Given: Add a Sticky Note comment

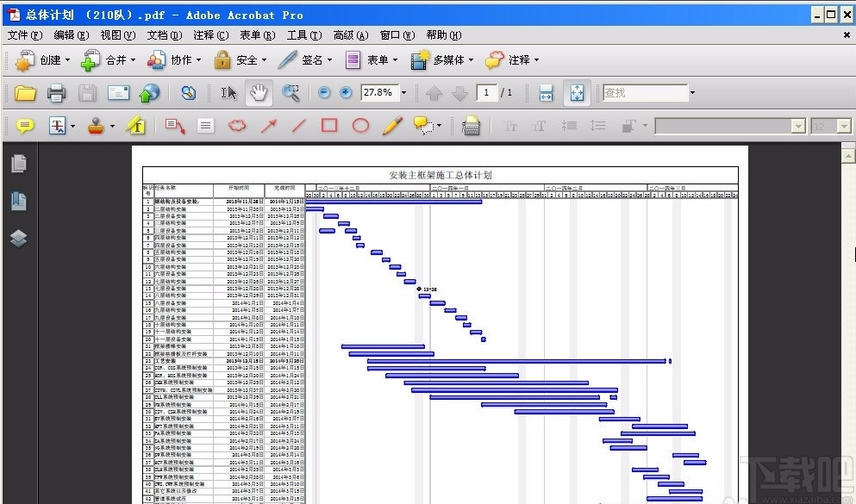Looking at the screenshot, I should coord(24,125).
